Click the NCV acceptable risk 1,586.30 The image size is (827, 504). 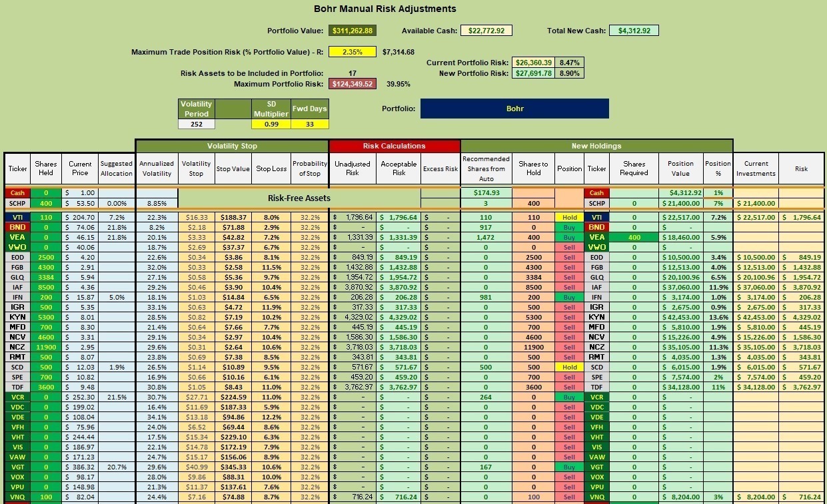pyautogui.click(x=399, y=337)
